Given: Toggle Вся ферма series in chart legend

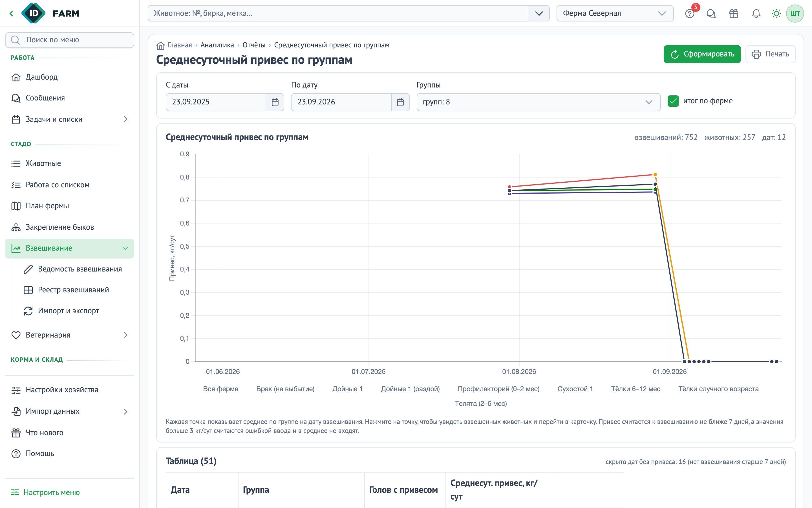Looking at the screenshot, I should coord(220,389).
